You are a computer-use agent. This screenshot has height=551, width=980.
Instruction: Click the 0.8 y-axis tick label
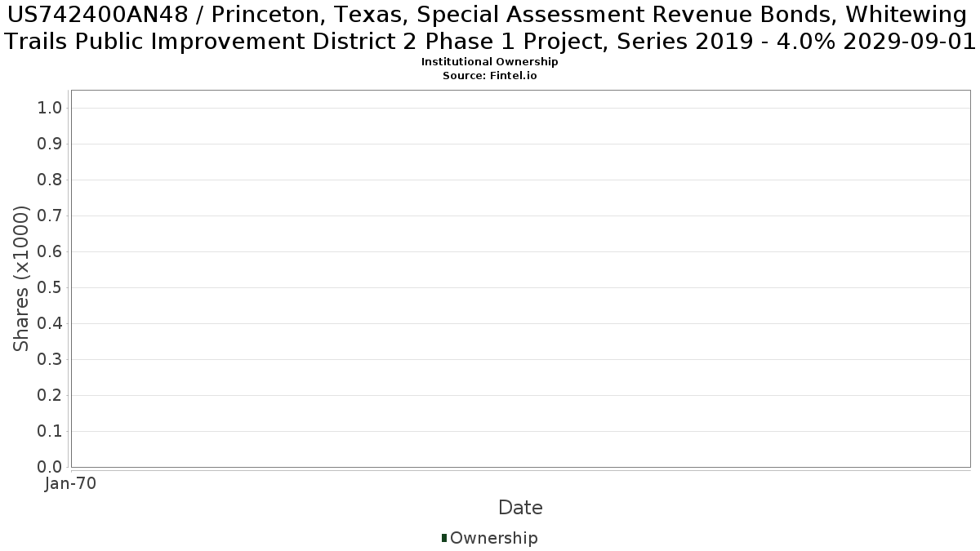point(51,180)
